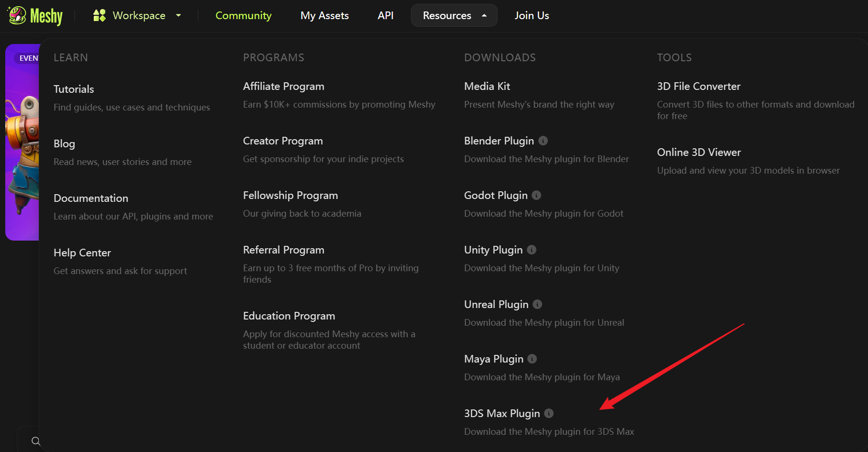868x452 pixels.
Task: Click the 3DS Max Plugin info icon
Action: tap(549, 413)
